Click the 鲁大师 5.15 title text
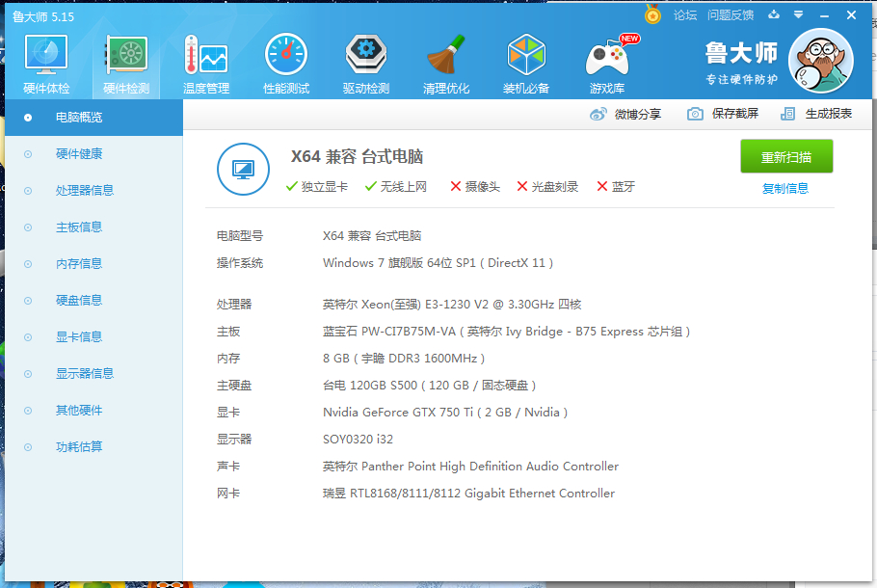Image resolution: width=877 pixels, height=588 pixels. (x=43, y=16)
